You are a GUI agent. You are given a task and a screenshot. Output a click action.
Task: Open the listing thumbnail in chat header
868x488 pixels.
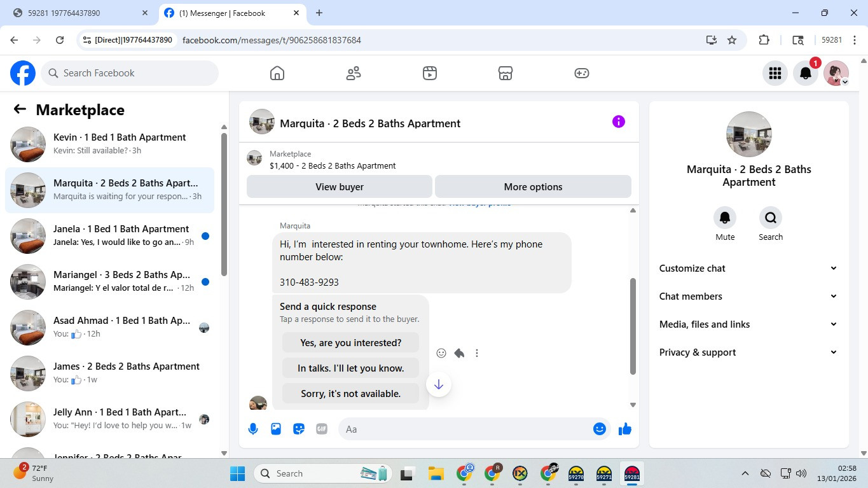[262, 122]
